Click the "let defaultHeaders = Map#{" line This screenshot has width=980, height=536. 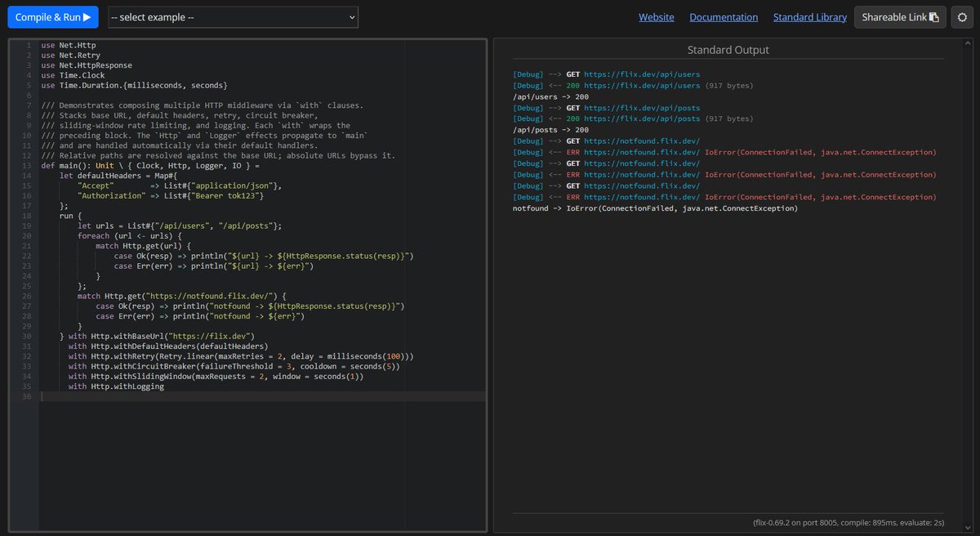[x=118, y=176]
